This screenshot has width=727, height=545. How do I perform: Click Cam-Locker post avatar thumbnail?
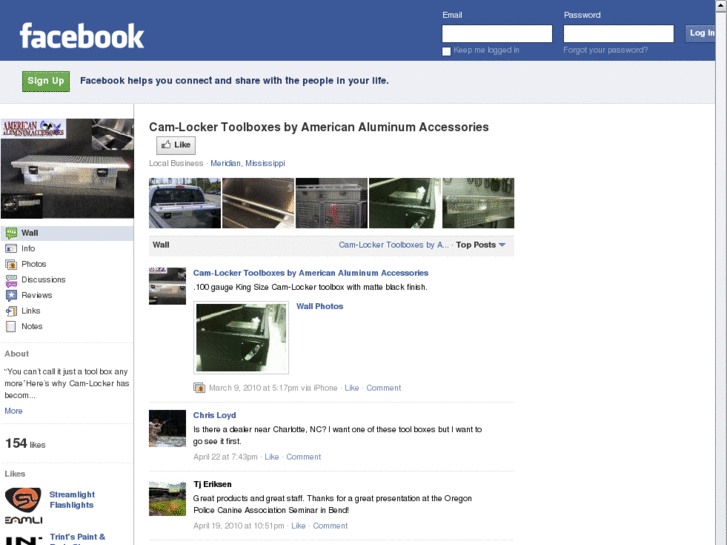point(167,286)
